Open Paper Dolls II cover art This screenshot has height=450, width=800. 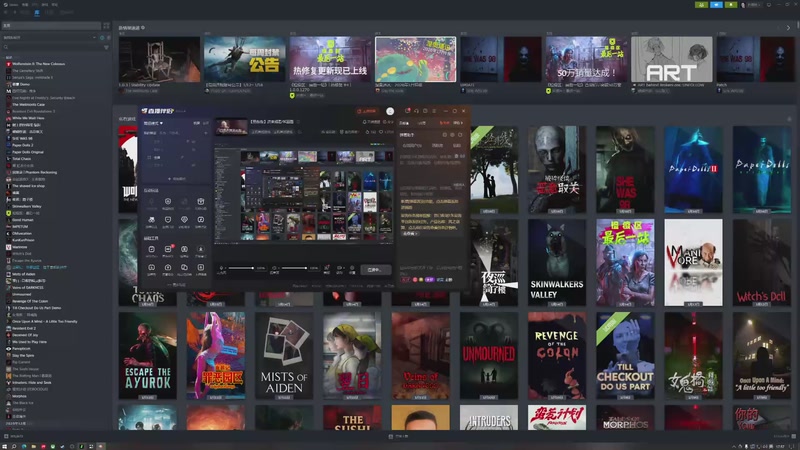693,170
